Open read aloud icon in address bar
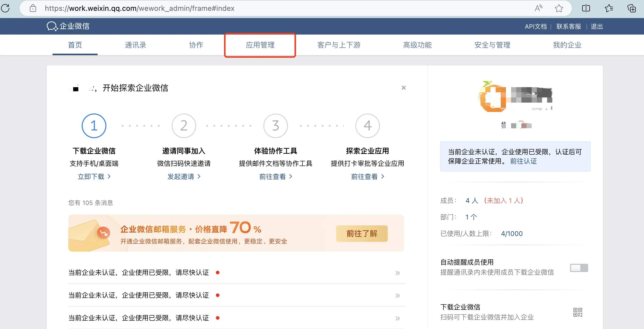The width and height of the screenshot is (644, 329). click(x=538, y=8)
